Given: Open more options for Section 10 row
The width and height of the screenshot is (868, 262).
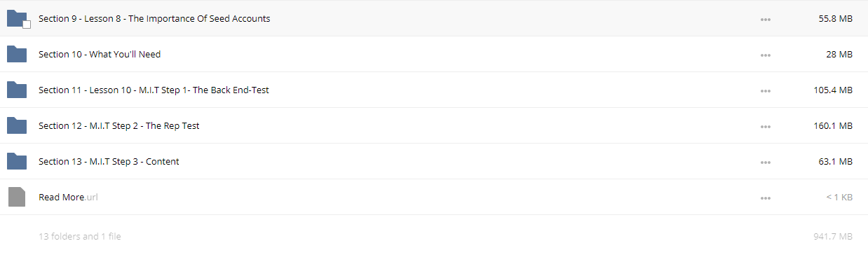Looking at the screenshot, I should [x=766, y=55].
